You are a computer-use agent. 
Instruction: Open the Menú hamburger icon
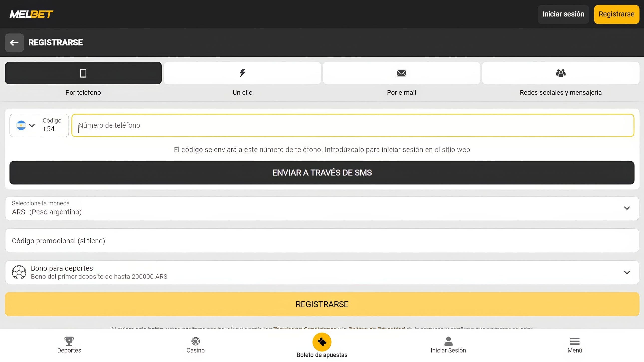(x=575, y=341)
